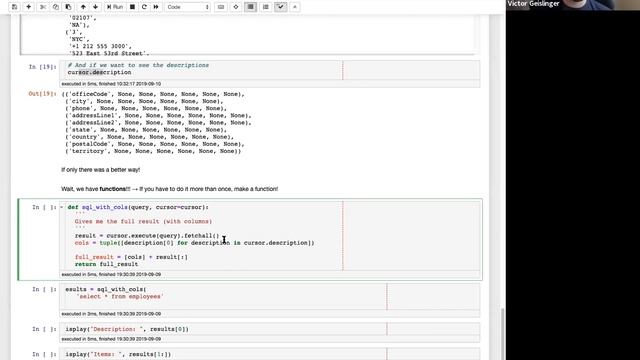Cut selected cell with scissors icon
The height and width of the screenshot is (360, 640).
[x=43, y=7]
